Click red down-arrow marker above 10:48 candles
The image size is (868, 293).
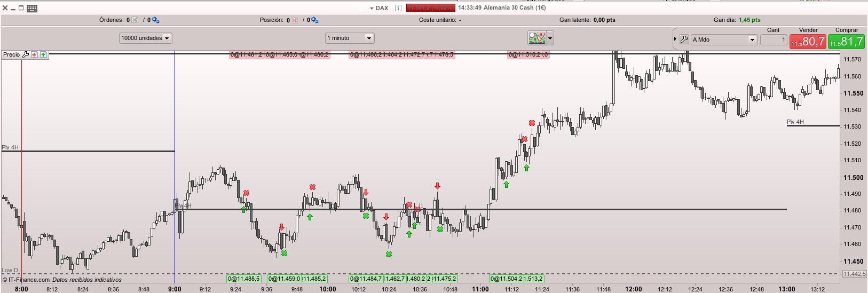pyautogui.click(x=437, y=186)
